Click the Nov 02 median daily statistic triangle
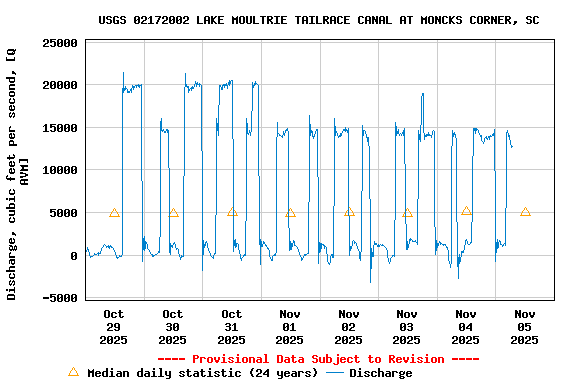The image size is (576, 384). 349,212
